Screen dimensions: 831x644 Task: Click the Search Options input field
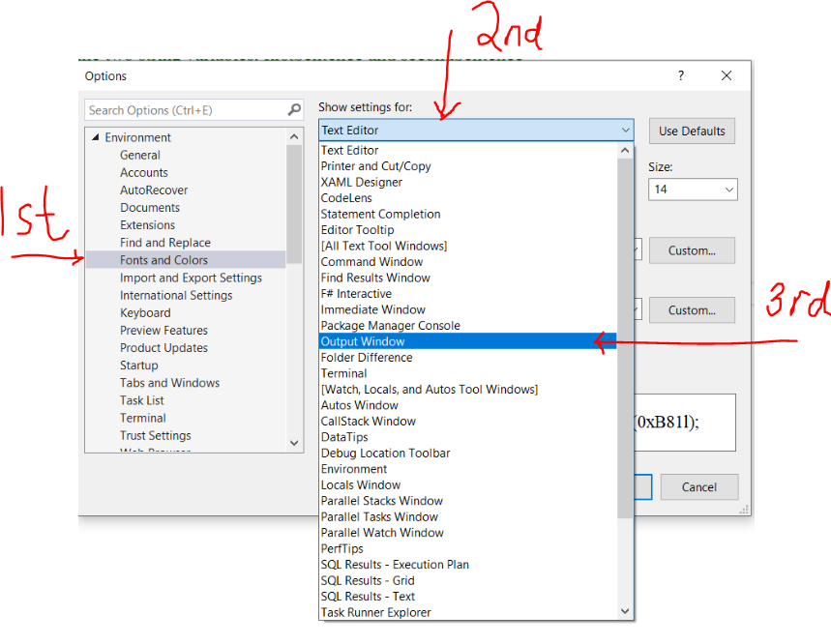(x=194, y=110)
